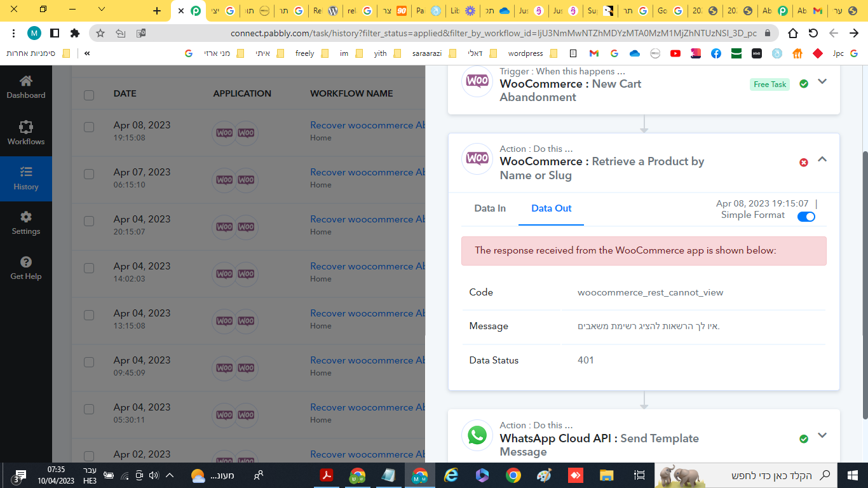Open Settings from the sidebar

[x=26, y=223]
